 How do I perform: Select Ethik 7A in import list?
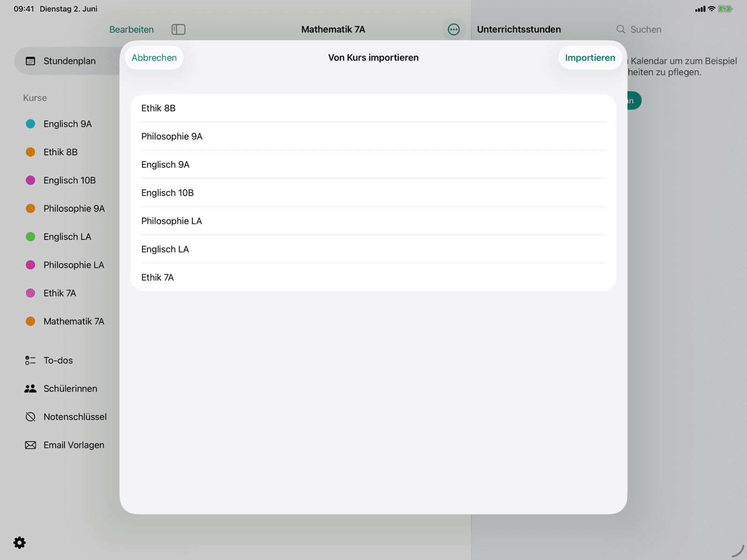pyautogui.click(x=373, y=278)
